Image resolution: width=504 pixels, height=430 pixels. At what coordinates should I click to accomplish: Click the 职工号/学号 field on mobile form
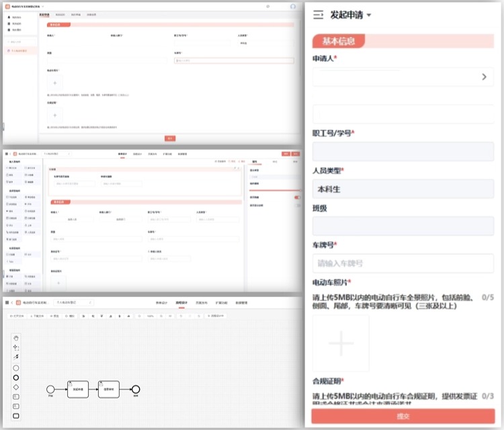click(403, 152)
